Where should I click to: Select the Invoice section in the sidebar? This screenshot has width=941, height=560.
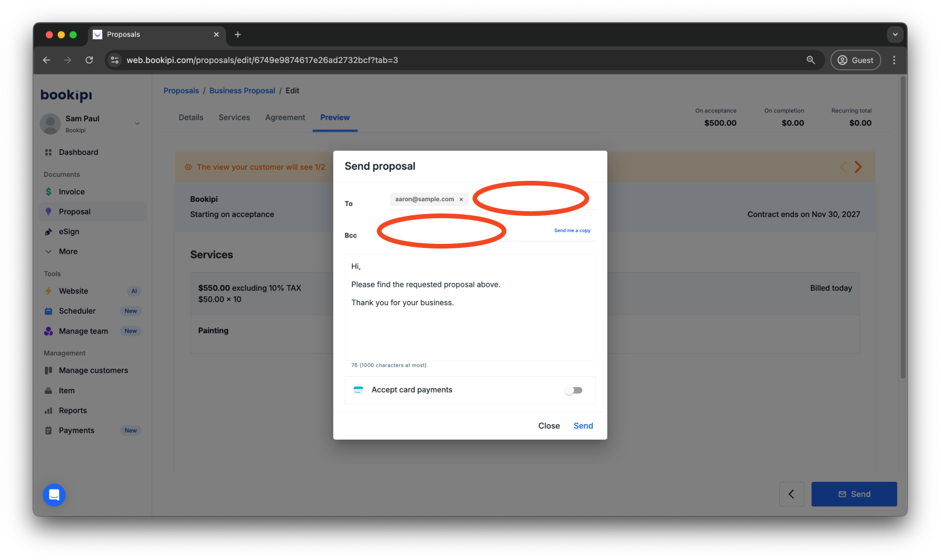point(71,191)
